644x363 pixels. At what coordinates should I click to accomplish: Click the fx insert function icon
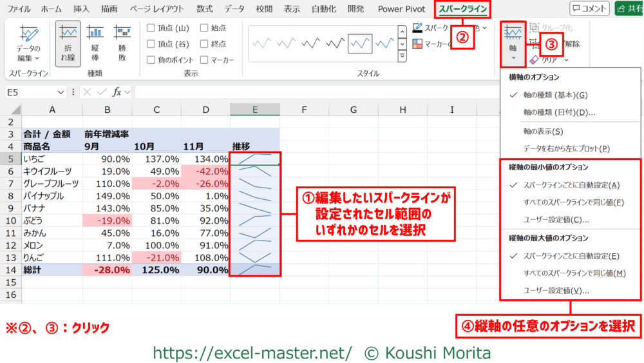118,92
